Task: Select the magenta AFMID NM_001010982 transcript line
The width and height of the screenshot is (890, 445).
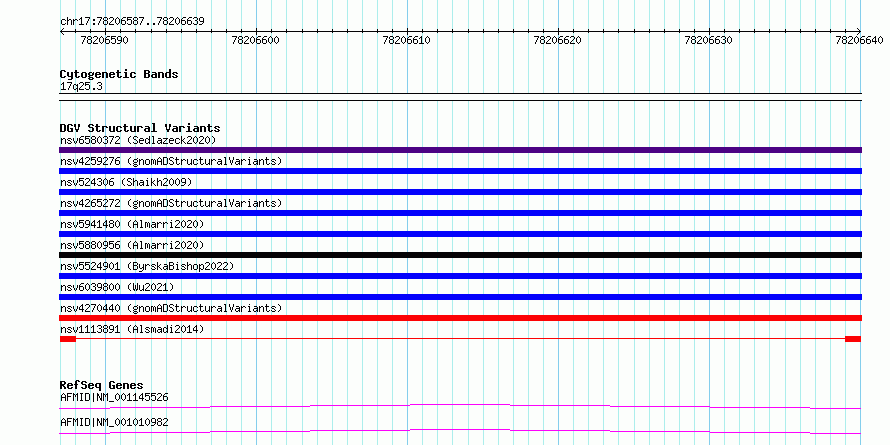Action: click(460, 431)
